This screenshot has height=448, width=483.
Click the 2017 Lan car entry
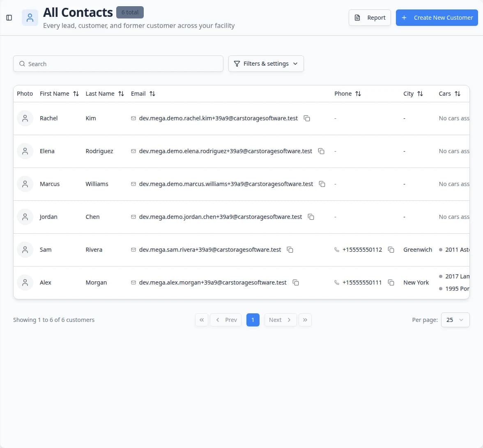pyautogui.click(x=454, y=276)
